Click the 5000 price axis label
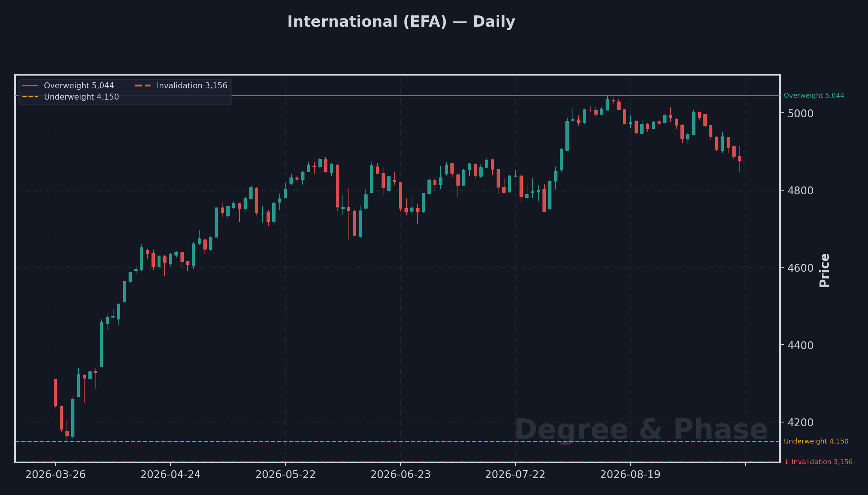 [800, 114]
